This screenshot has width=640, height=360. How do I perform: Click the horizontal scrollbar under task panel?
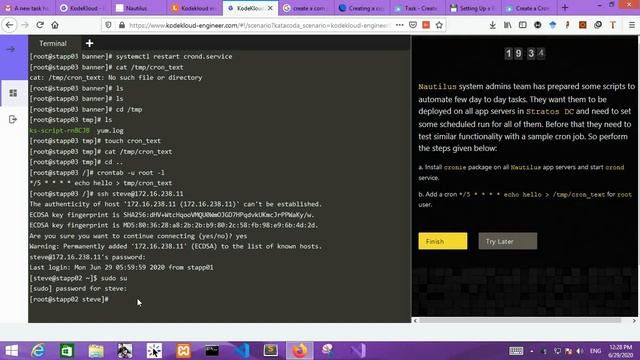520,320
